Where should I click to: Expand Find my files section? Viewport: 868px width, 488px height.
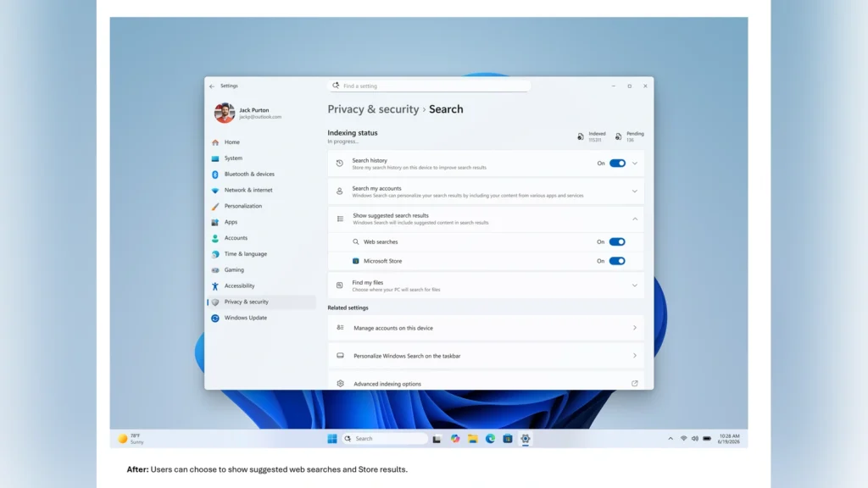[635, 286]
